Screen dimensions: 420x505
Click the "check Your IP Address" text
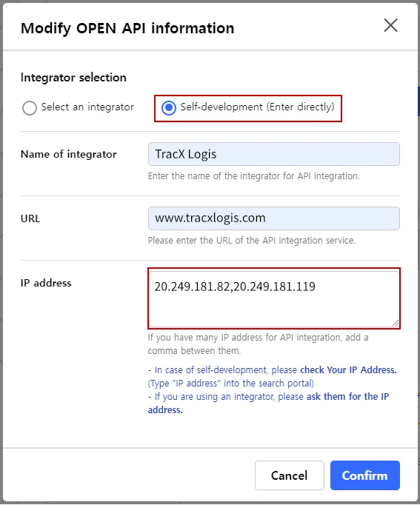coord(348,370)
